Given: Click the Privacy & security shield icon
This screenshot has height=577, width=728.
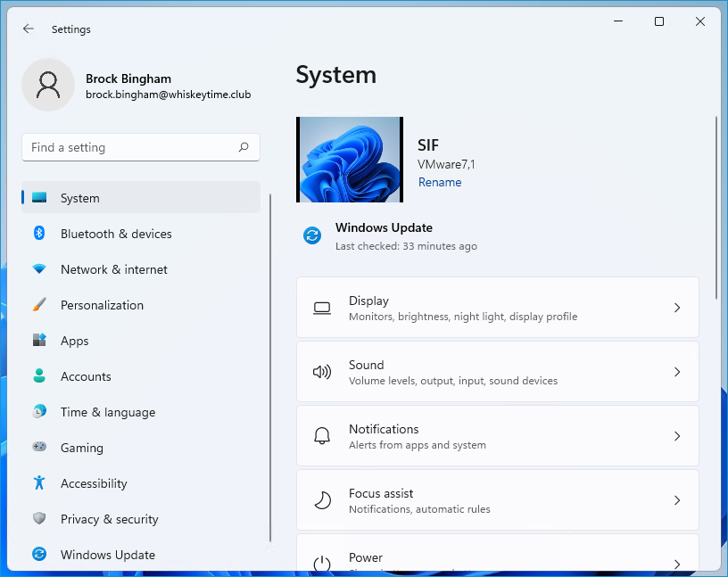Looking at the screenshot, I should 39,519.
